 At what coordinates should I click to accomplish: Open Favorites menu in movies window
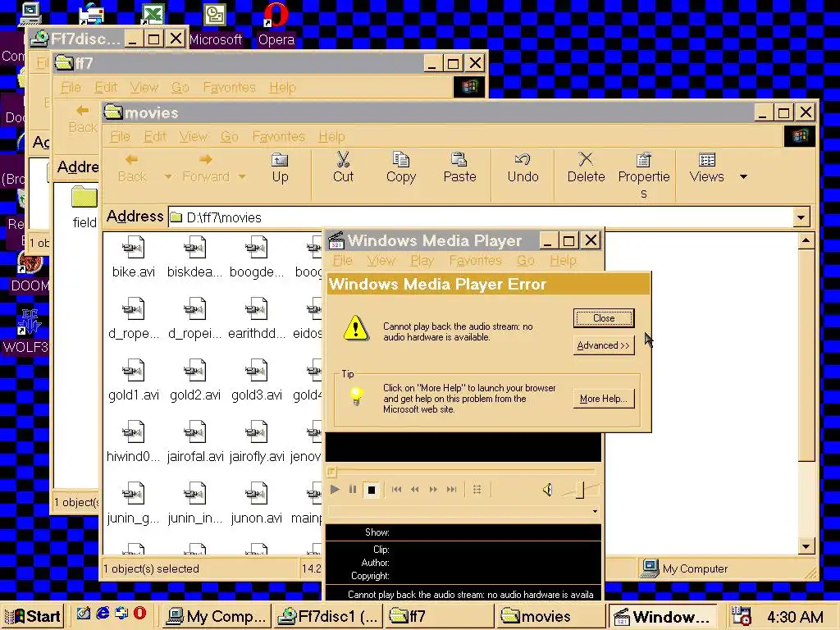[x=278, y=137]
